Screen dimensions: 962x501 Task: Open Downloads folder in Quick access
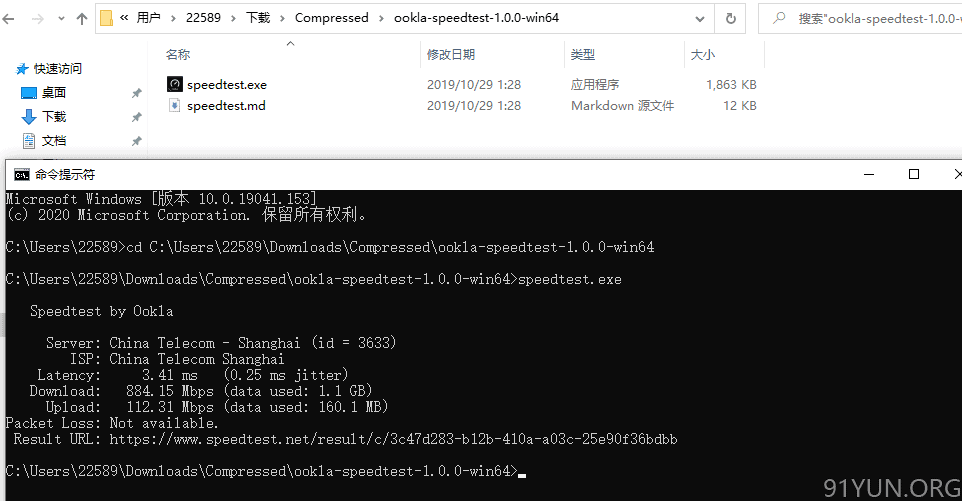[x=53, y=117]
